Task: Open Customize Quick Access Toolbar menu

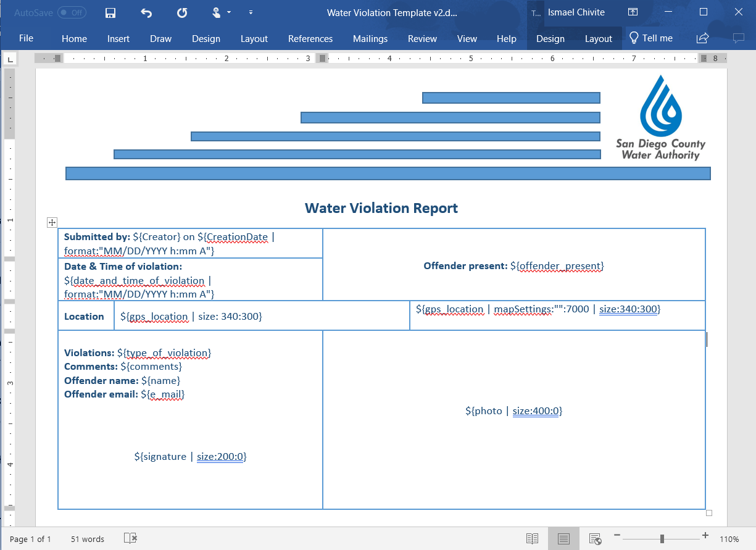Action: pos(251,12)
